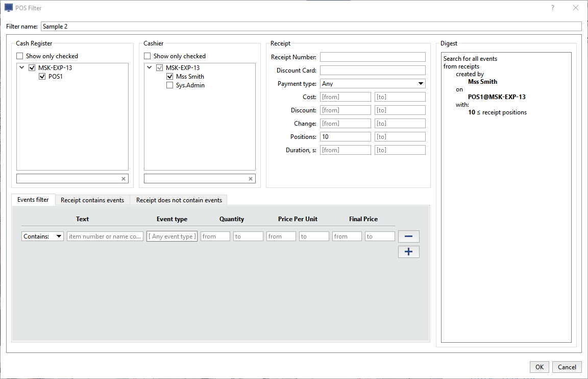Toggle Show only checked under Cash Register
The image size is (588, 379).
pos(20,56)
